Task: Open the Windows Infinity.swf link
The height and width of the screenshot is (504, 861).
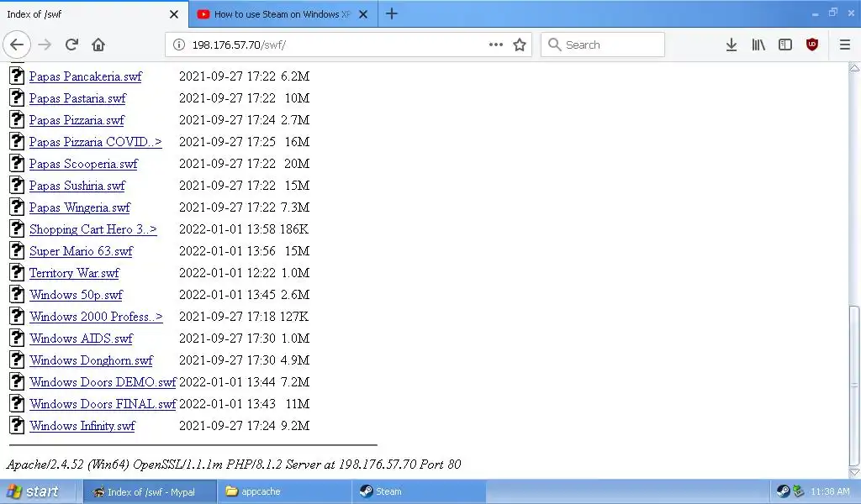Action: tap(82, 426)
